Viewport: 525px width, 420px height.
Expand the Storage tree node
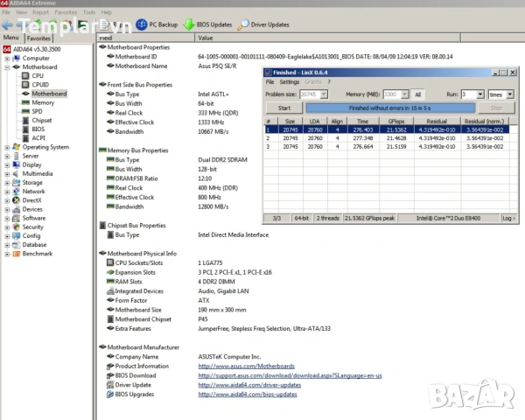pos(7,183)
